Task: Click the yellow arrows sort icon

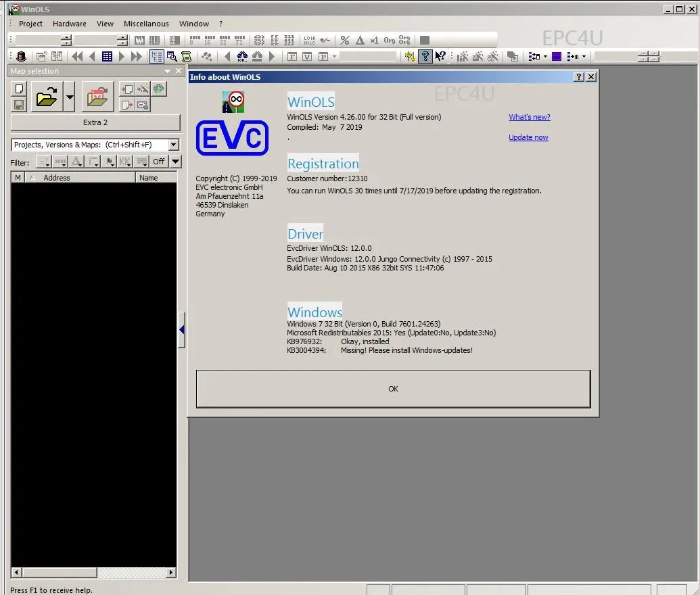Action: tap(410, 57)
